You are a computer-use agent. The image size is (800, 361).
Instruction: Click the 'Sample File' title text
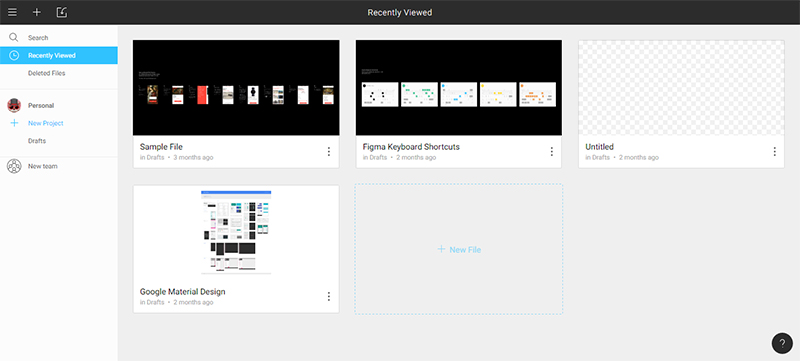tap(161, 147)
